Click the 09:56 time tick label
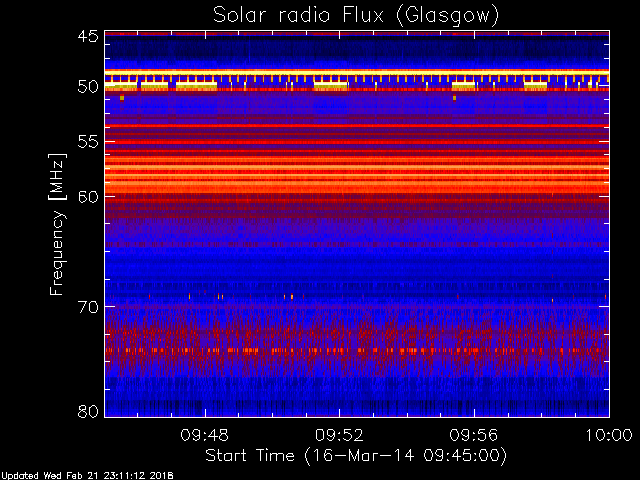 coord(474,435)
